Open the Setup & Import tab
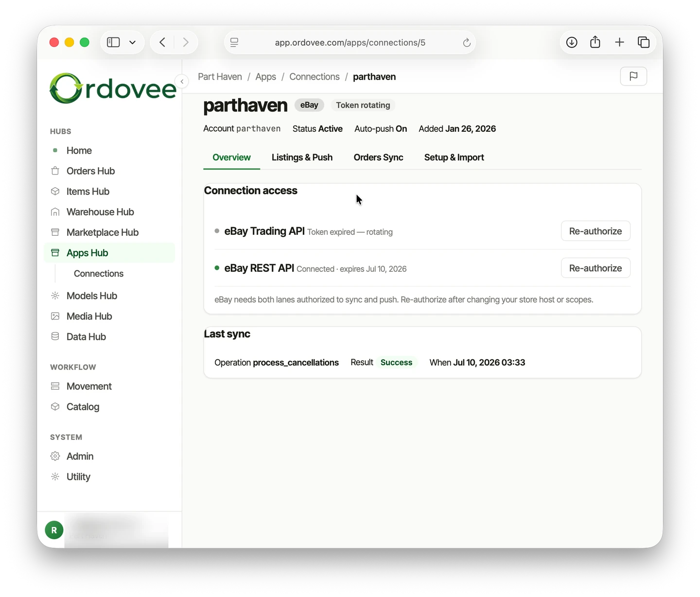 (454, 158)
